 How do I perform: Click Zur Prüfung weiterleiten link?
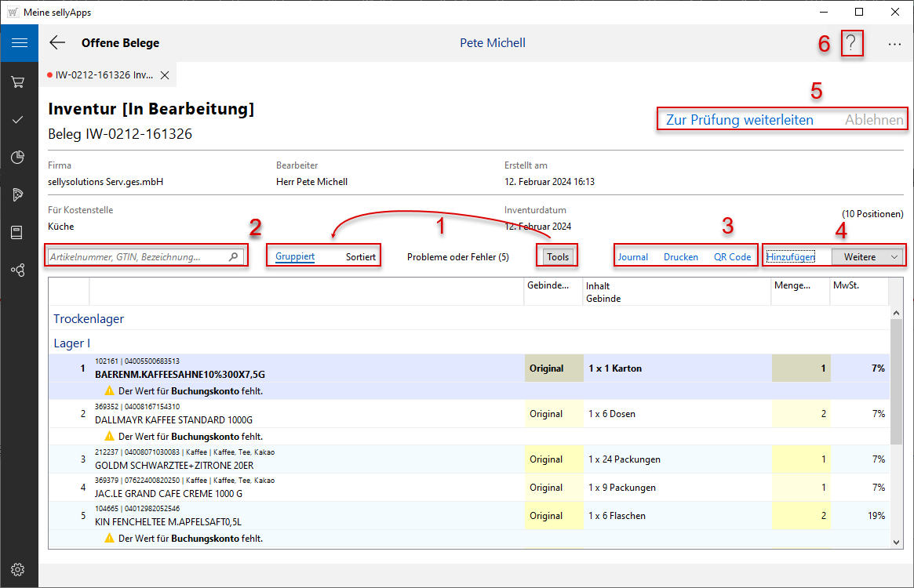click(x=739, y=120)
